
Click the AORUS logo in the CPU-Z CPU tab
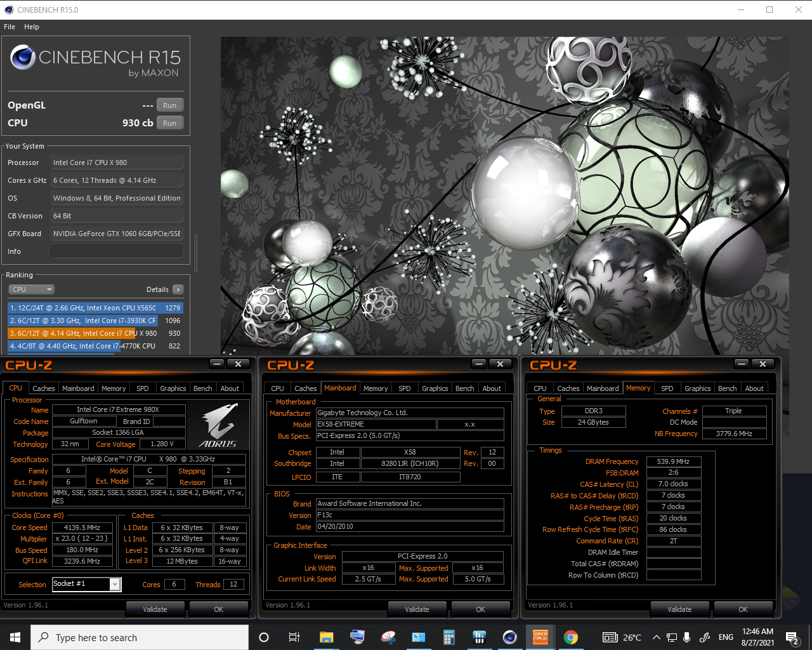pyautogui.click(x=219, y=427)
